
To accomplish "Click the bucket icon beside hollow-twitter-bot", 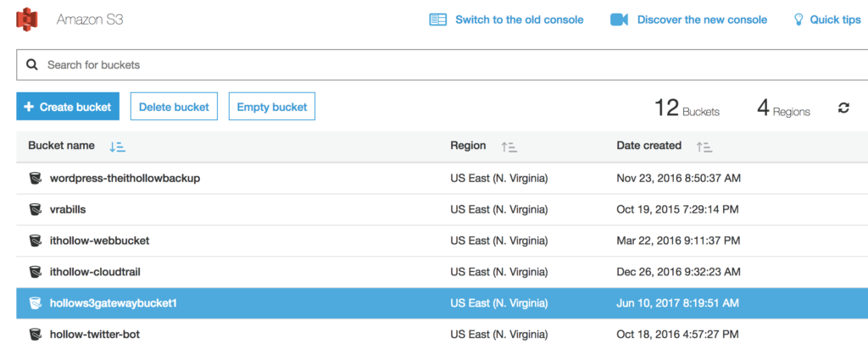I will click(36, 335).
